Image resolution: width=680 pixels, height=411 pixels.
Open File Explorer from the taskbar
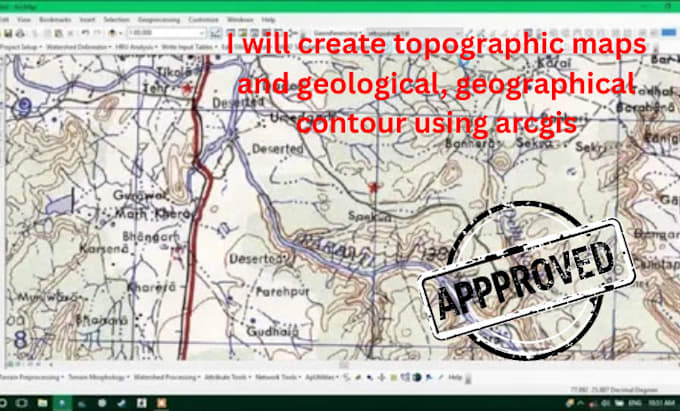[x=42, y=404]
